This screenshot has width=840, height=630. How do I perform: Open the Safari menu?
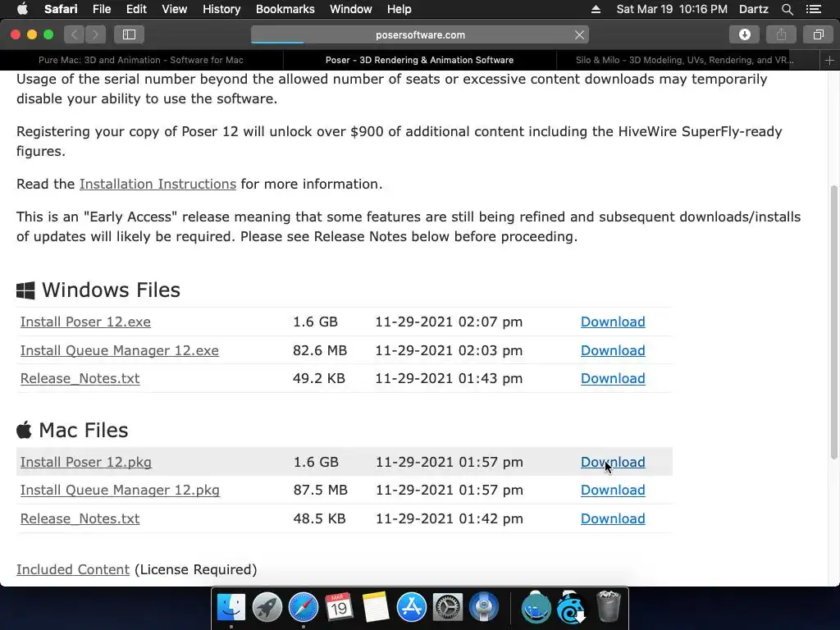tap(61, 9)
